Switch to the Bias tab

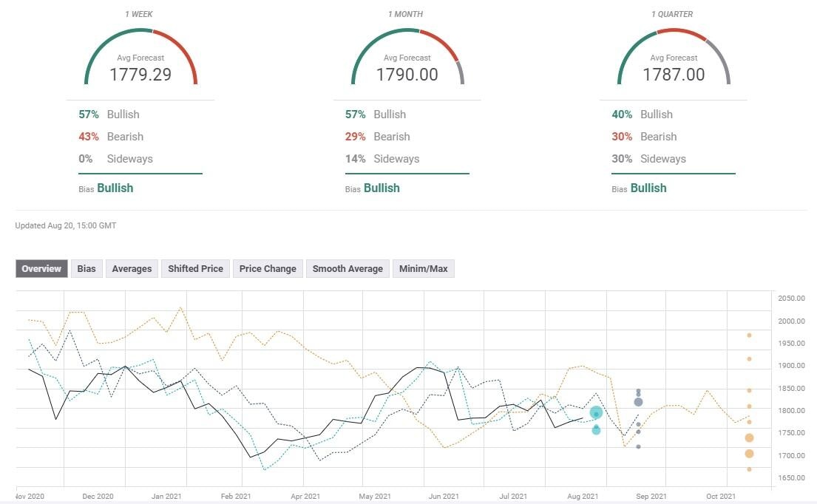pyautogui.click(x=87, y=268)
